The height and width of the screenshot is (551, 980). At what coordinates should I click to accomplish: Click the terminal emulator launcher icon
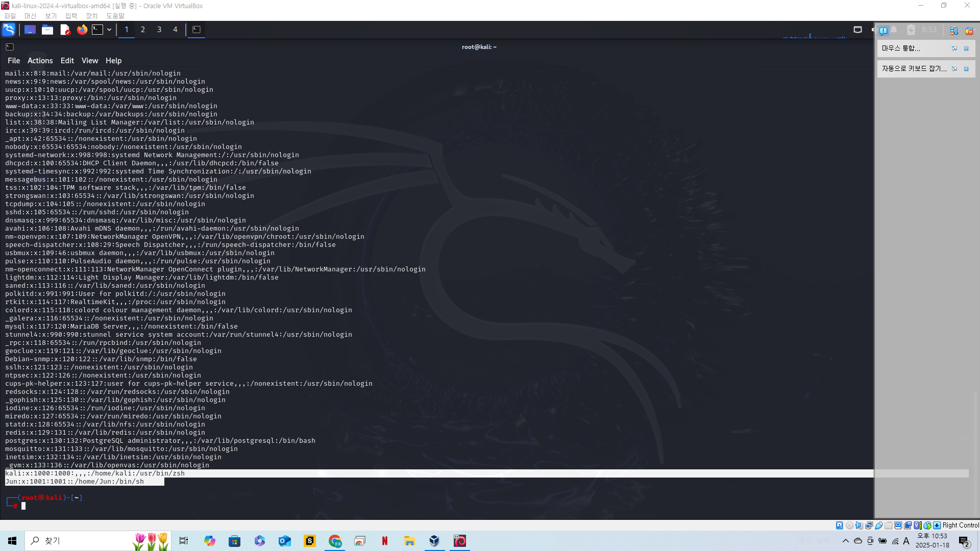coord(97,30)
